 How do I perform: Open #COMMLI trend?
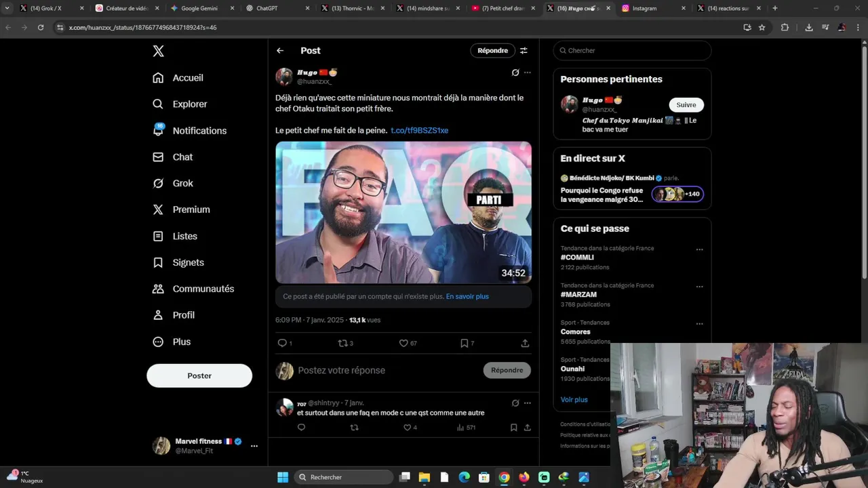[x=577, y=258]
